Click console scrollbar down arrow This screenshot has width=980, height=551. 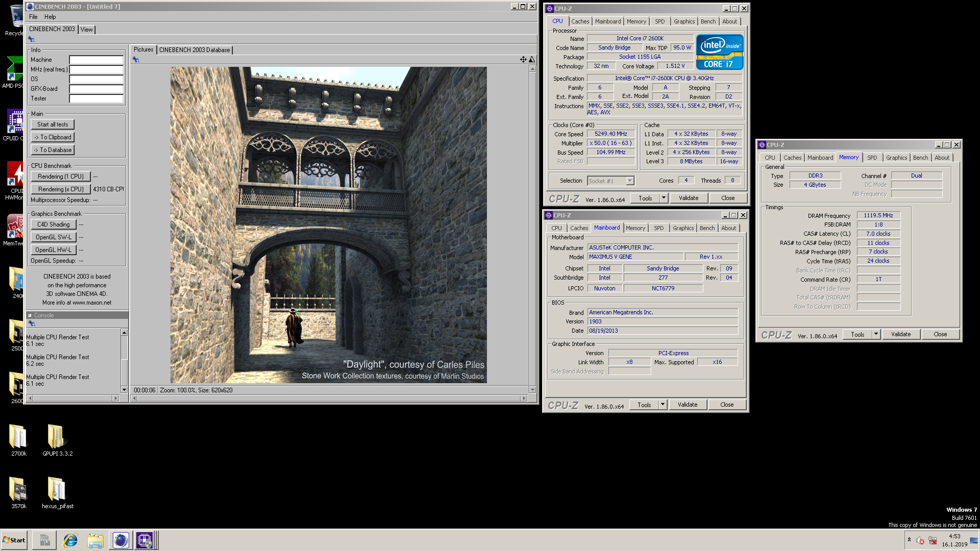coord(124,390)
